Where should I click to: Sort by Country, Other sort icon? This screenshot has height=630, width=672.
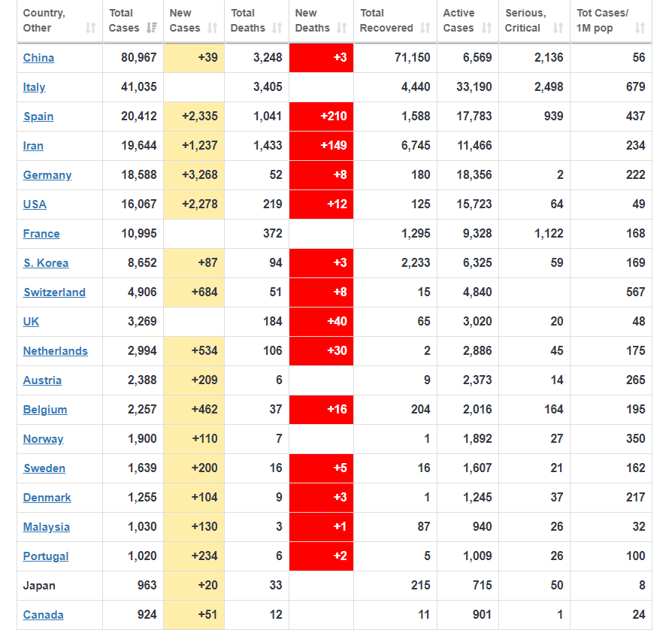(x=90, y=29)
